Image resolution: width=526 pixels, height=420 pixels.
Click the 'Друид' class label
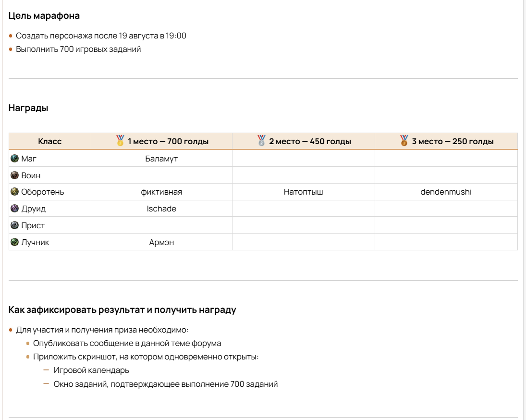coord(33,209)
